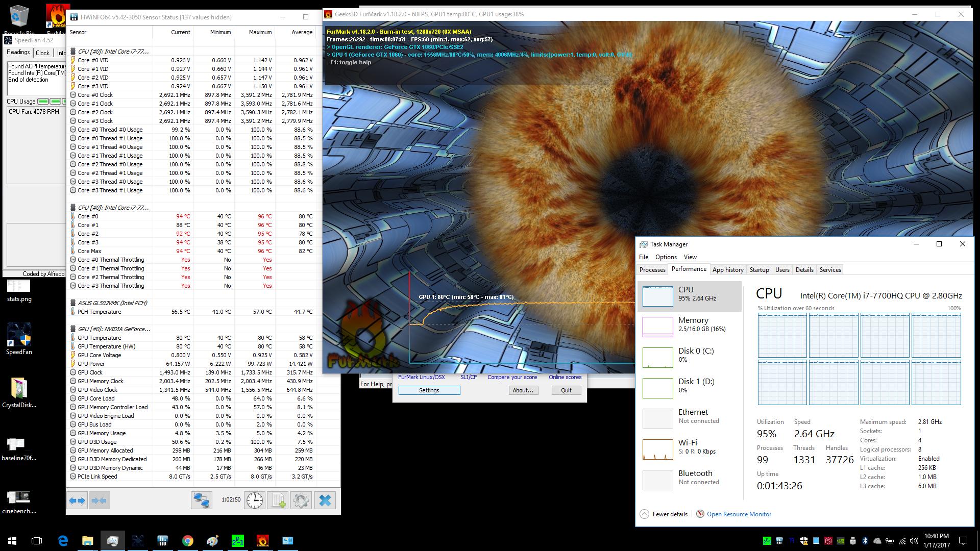Screen dimensions: 980x551
Task: Select Bluetooth performance item
Action: [x=690, y=480]
